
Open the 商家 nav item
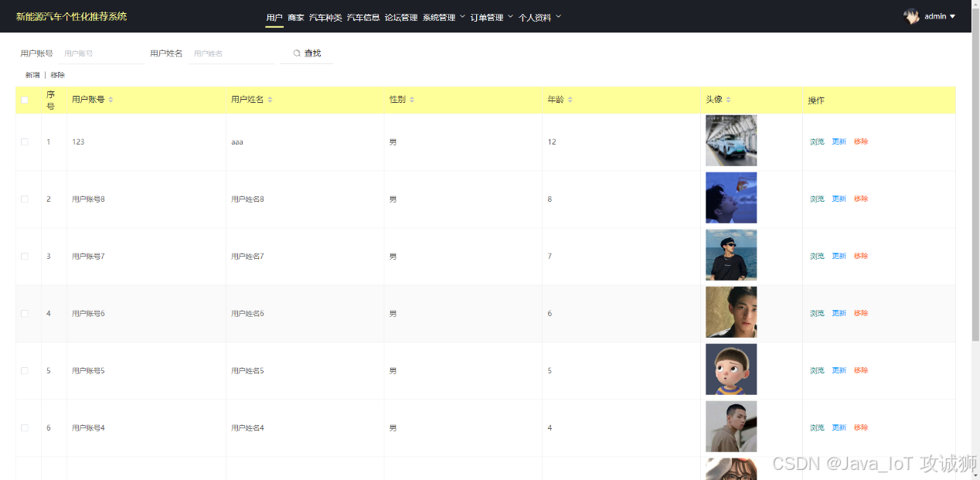296,17
